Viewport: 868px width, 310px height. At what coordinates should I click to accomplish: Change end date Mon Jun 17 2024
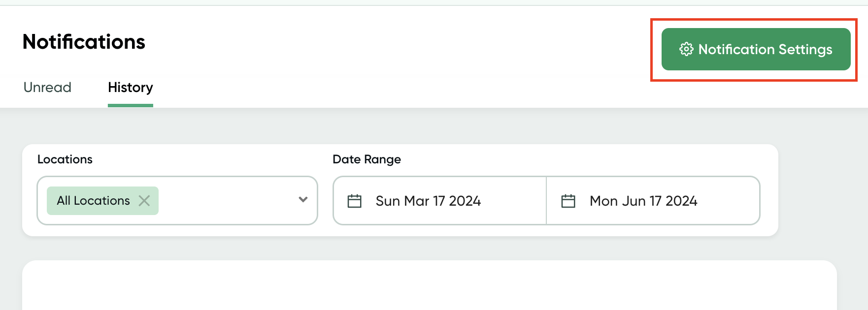(x=643, y=201)
